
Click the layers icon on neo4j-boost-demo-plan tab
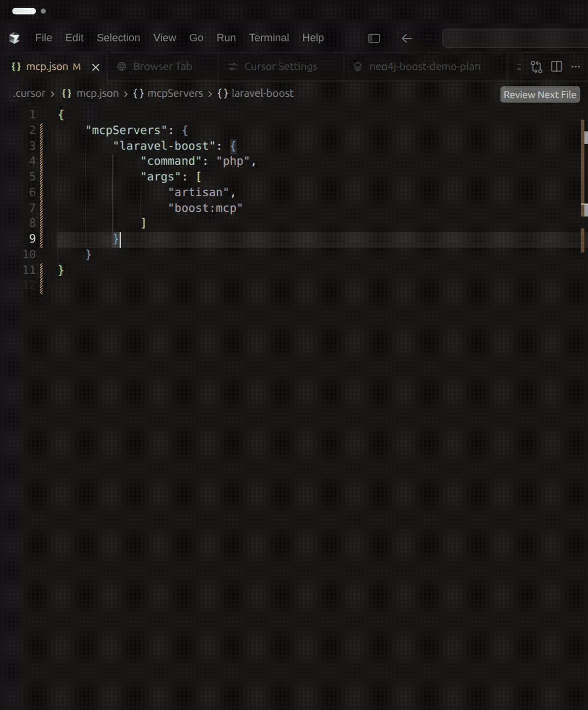coord(358,66)
